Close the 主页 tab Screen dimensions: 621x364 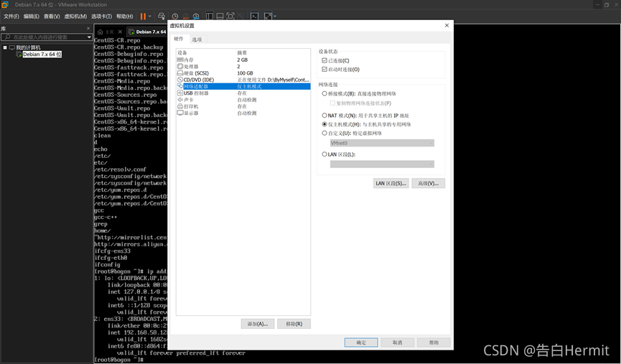(x=120, y=32)
